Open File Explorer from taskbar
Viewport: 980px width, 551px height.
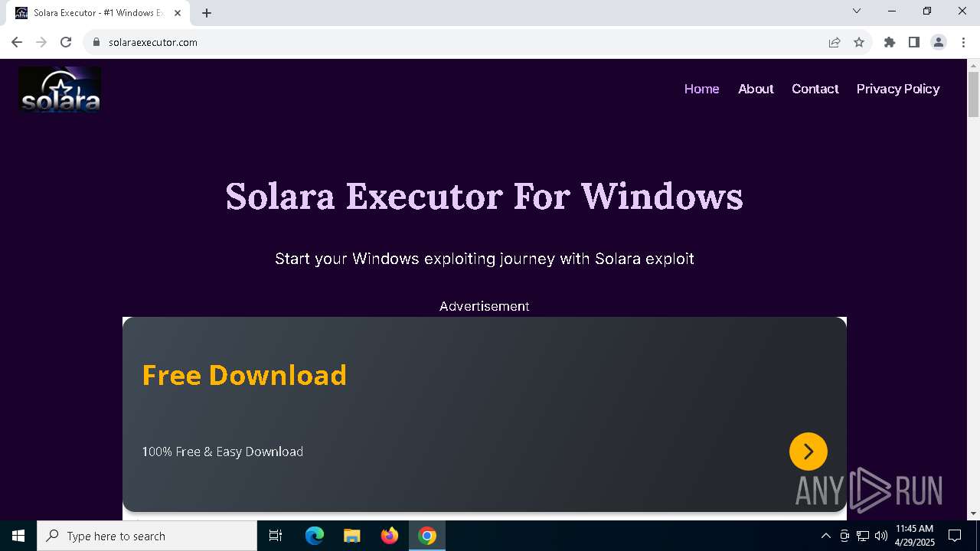point(352,536)
